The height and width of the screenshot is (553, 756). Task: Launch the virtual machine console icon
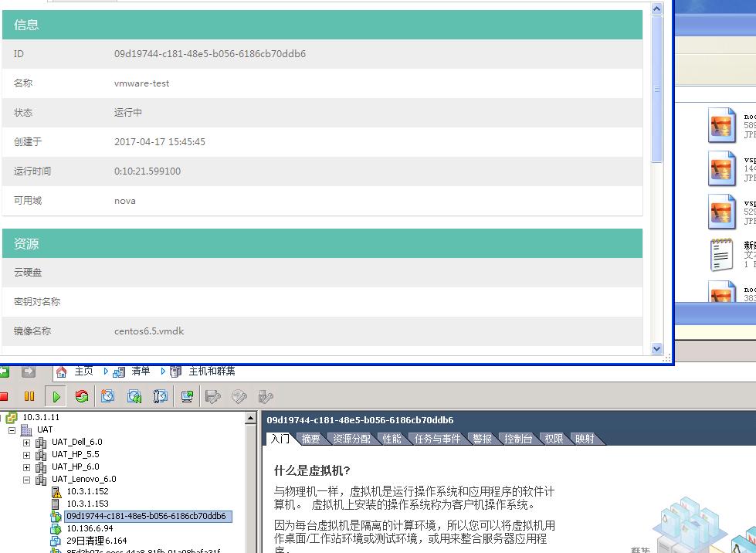(x=187, y=397)
